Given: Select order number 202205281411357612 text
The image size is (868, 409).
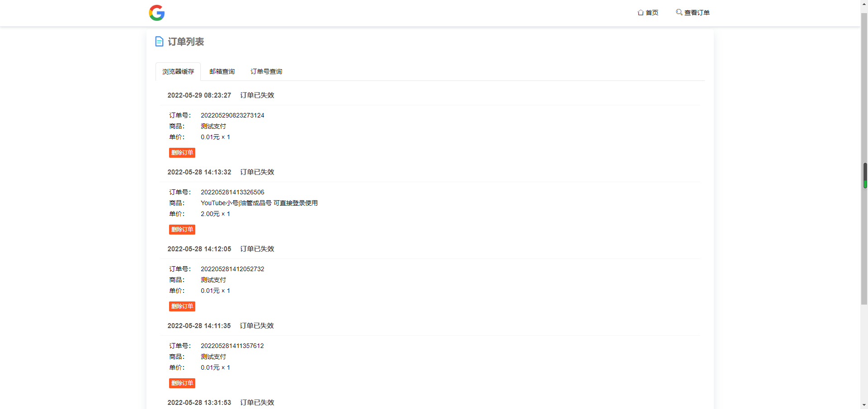Looking at the screenshot, I should point(232,346).
